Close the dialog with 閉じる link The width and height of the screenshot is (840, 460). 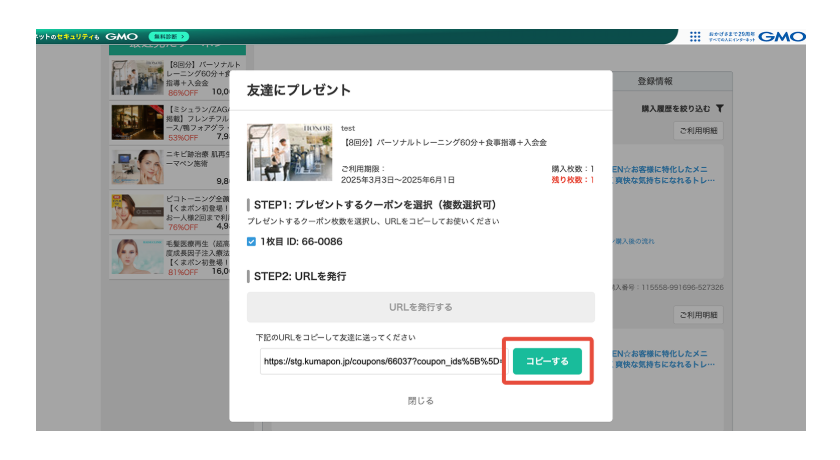(421, 401)
